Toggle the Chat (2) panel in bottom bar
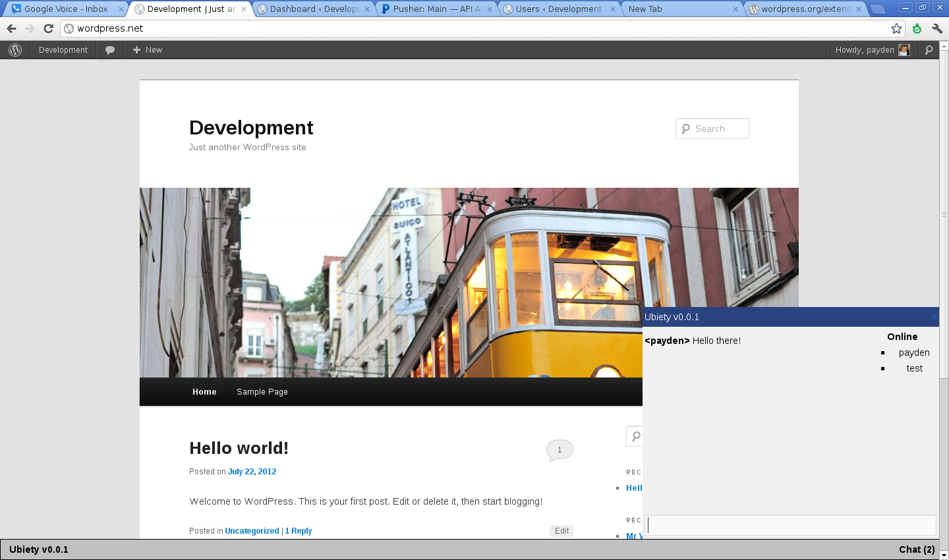 [x=917, y=549]
